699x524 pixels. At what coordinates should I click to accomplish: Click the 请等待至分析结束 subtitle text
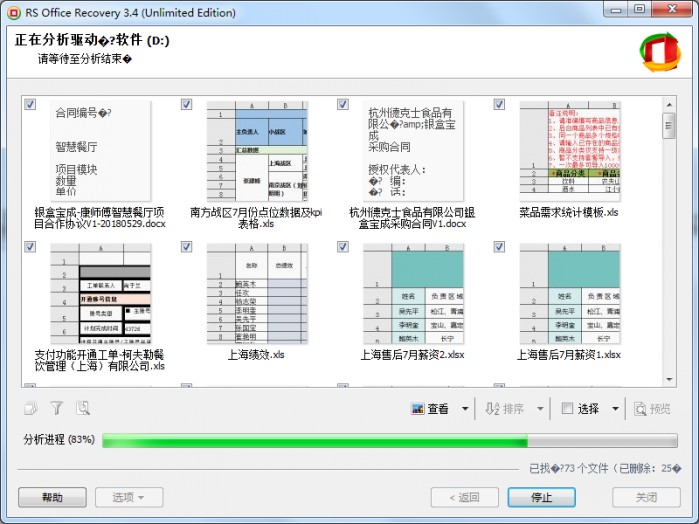[85, 59]
